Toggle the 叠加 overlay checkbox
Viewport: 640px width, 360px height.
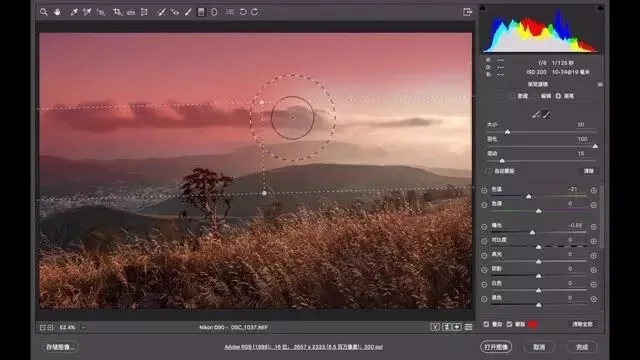[x=486, y=324]
